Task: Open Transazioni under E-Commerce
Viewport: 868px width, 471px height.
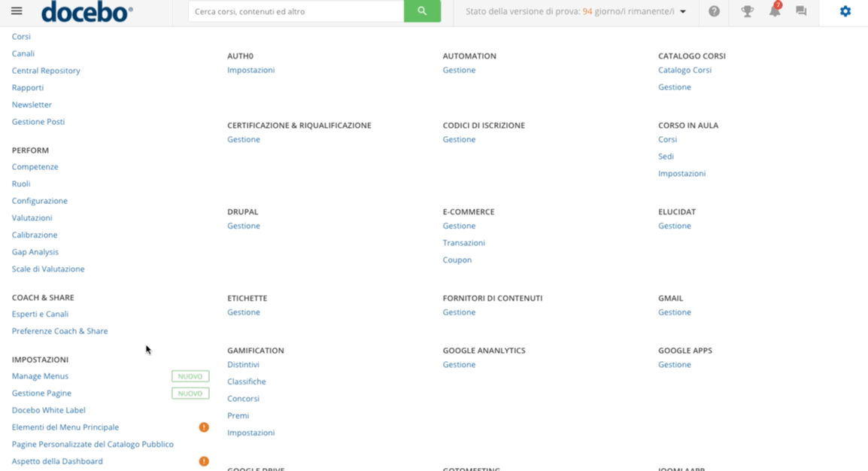Action: [464, 243]
